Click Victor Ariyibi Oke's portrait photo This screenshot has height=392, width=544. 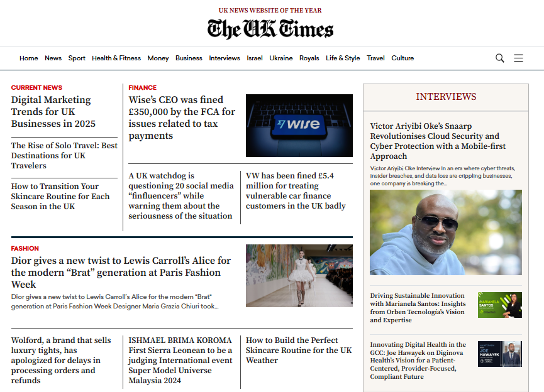445,232
